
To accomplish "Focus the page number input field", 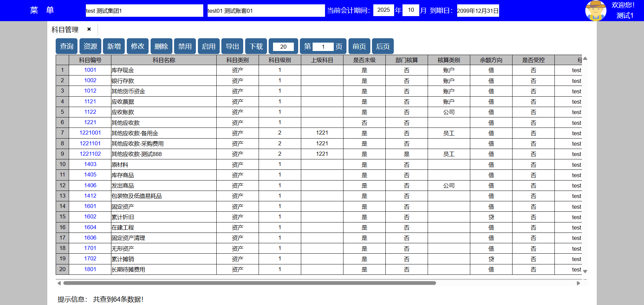I will (x=323, y=47).
